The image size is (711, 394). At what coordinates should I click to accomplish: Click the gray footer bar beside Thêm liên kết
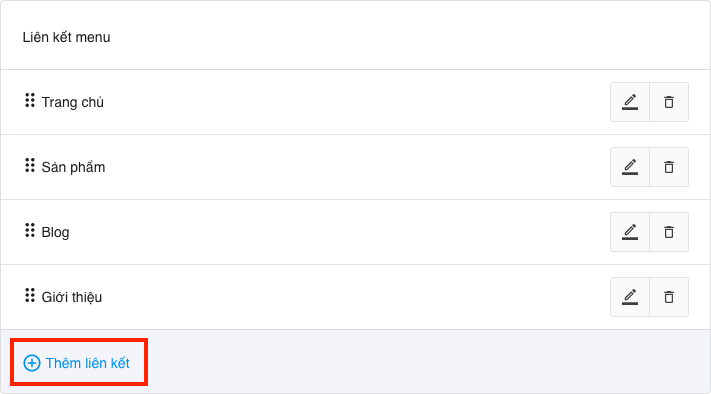click(x=426, y=362)
